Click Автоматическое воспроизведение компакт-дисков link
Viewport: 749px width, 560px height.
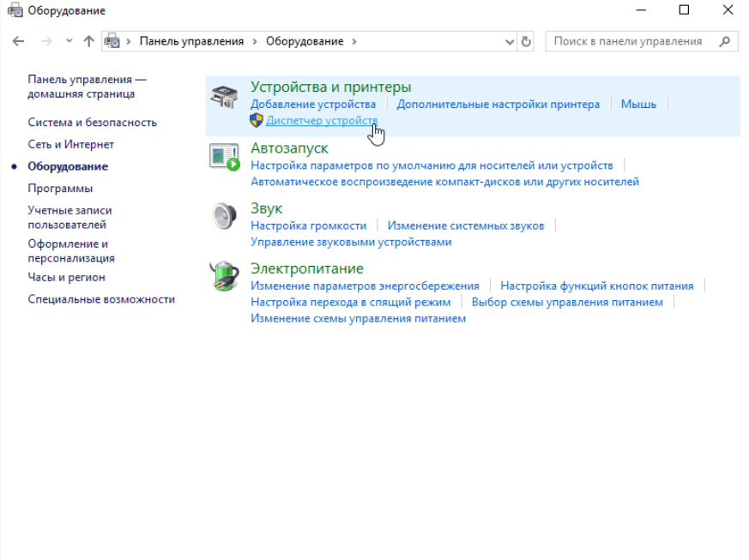(x=444, y=182)
